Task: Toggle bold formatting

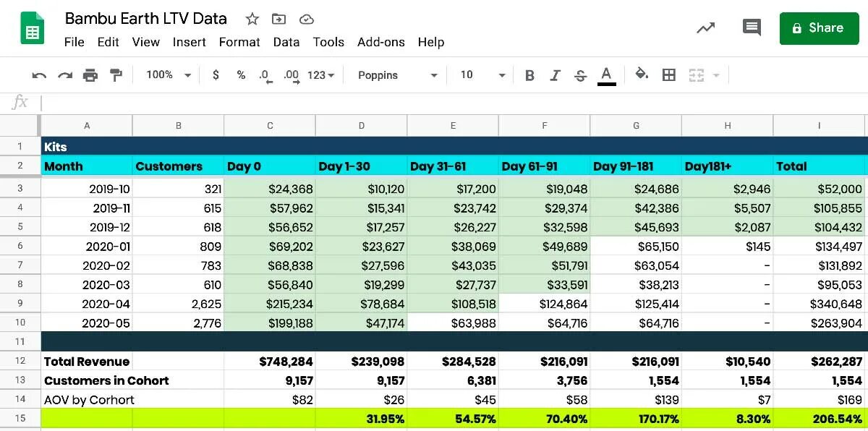Action: tap(529, 75)
